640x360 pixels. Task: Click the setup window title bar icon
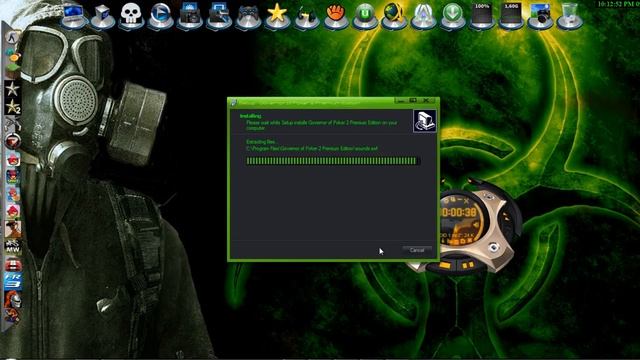point(234,102)
